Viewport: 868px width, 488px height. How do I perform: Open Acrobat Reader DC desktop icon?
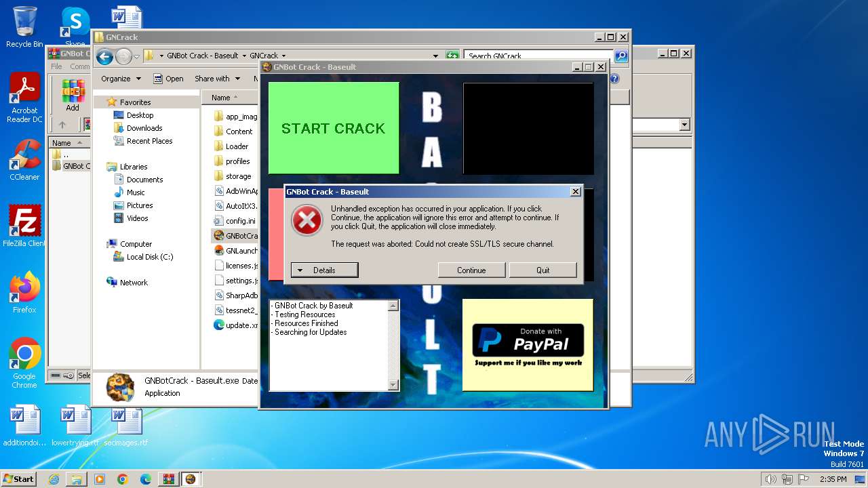[24, 98]
